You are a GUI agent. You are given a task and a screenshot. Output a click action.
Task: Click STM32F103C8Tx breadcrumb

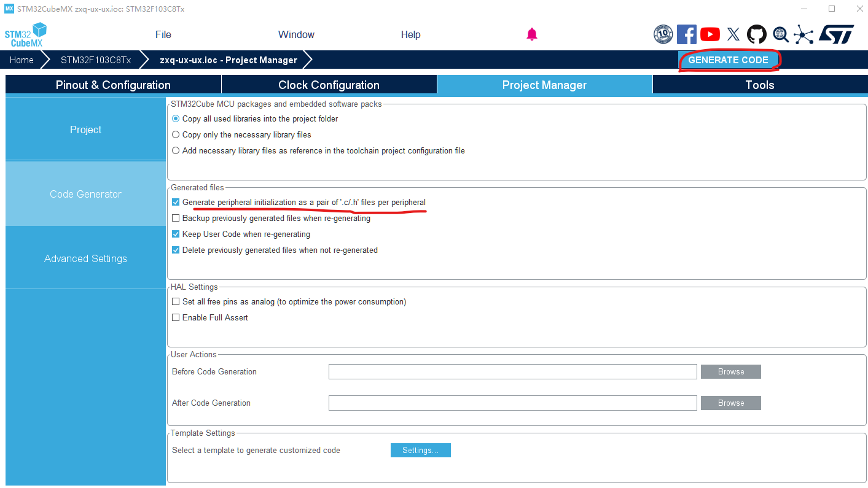pos(95,60)
